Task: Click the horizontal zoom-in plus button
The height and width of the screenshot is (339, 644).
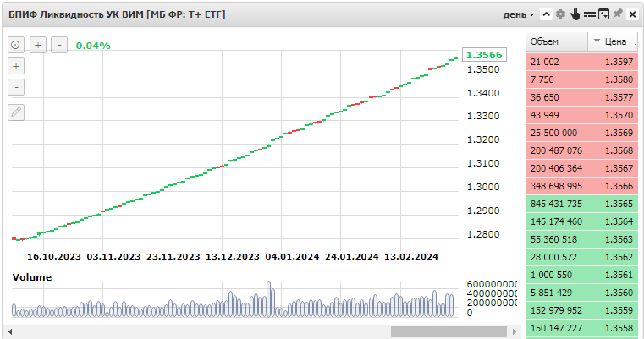Action: click(37, 45)
